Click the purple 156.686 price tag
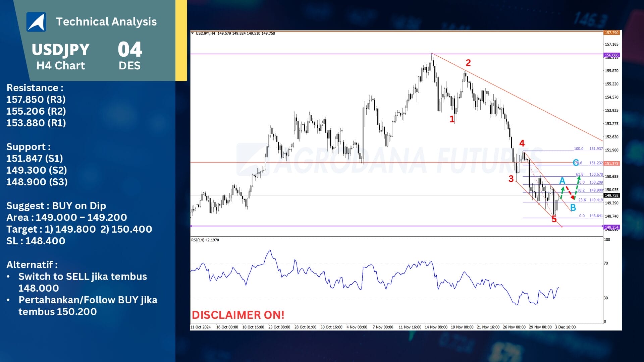Viewport: 644px width, 362px height. [x=611, y=55]
